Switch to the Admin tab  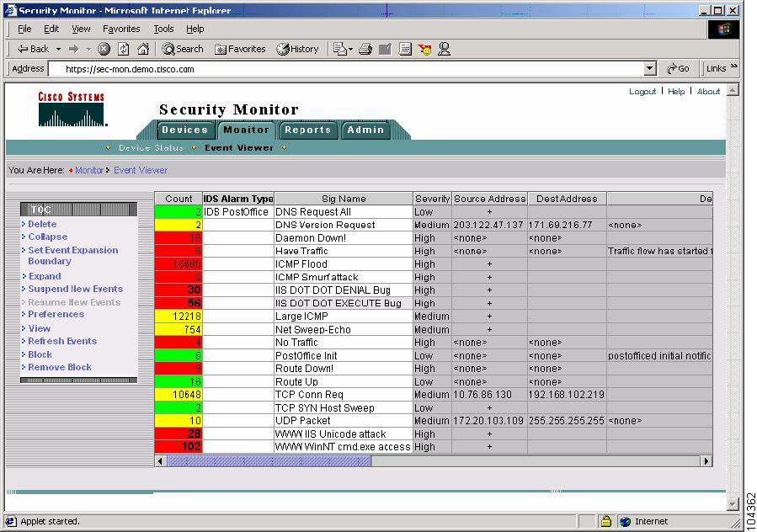[365, 130]
